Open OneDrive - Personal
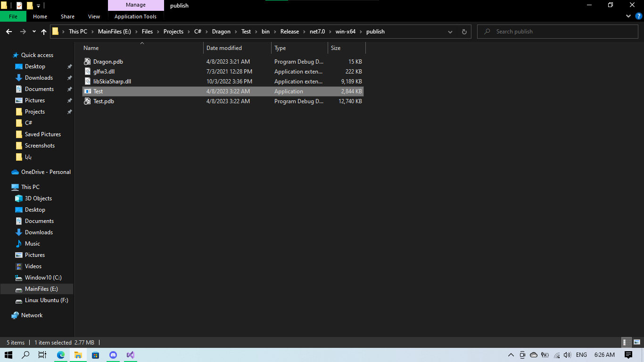The width and height of the screenshot is (644, 362). coord(46,172)
